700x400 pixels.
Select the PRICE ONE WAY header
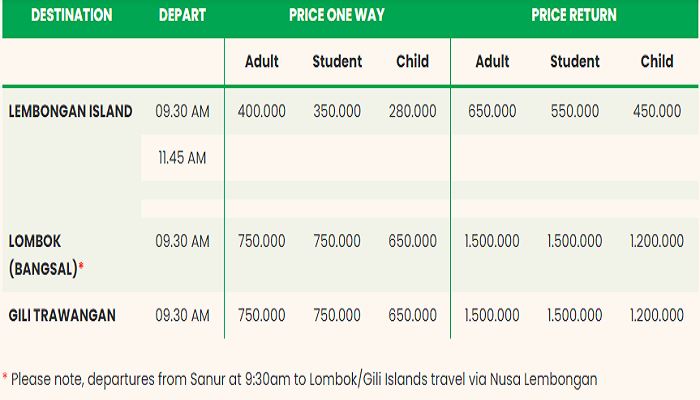(337, 15)
